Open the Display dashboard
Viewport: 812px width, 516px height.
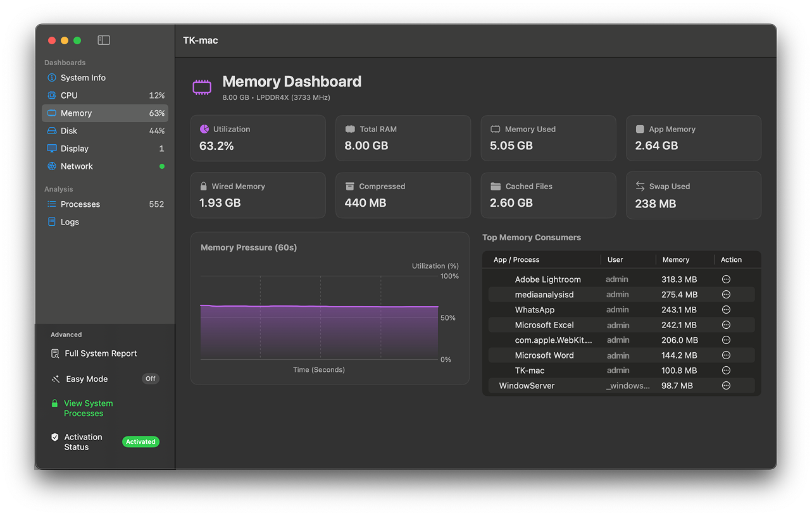coord(75,148)
